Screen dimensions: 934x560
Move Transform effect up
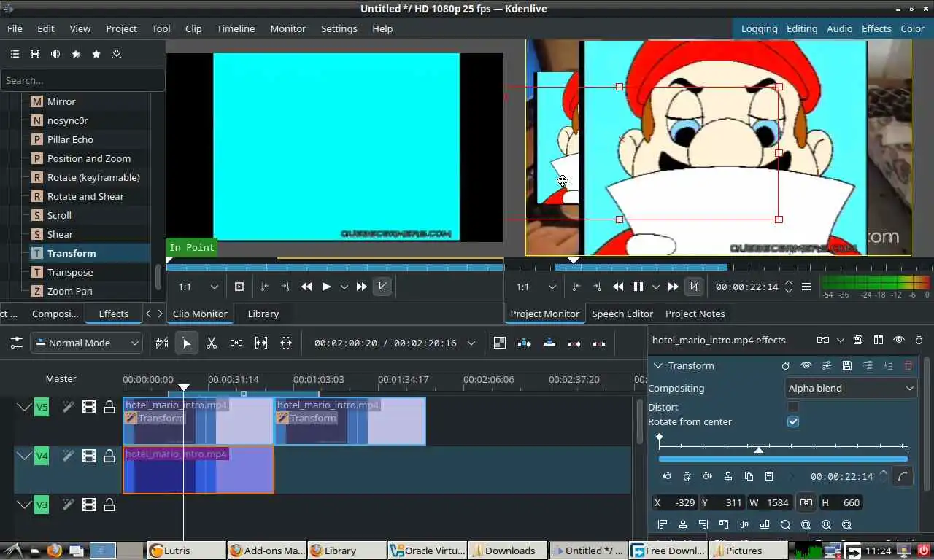point(868,365)
